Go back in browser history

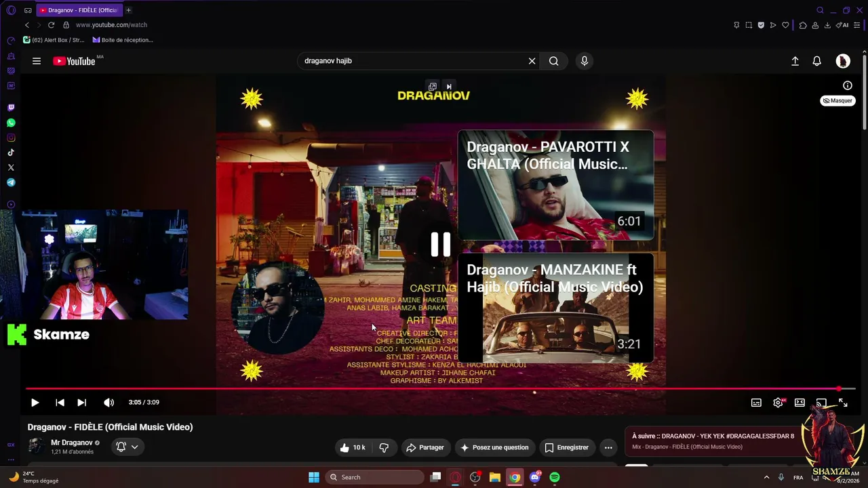click(27, 25)
